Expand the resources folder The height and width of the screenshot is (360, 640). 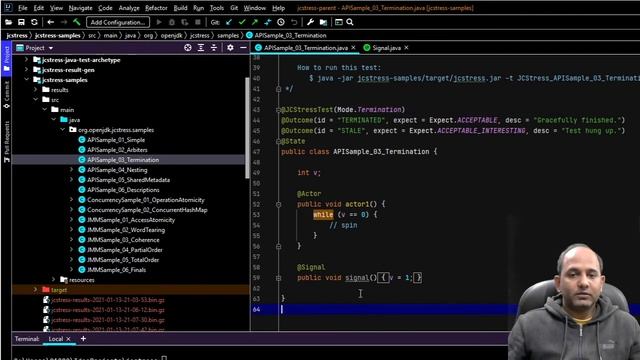[53, 280]
